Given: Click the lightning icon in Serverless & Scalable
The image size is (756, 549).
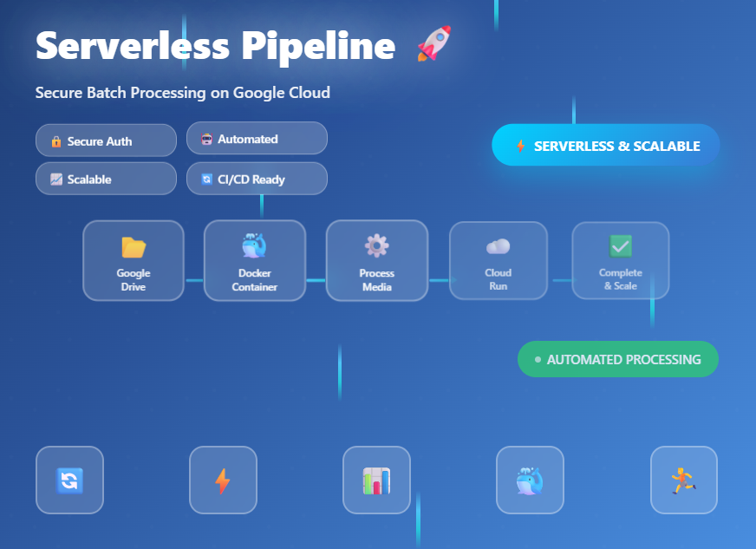Looking at the screenshot, I should pyautogui.click(x=521, y=146).
